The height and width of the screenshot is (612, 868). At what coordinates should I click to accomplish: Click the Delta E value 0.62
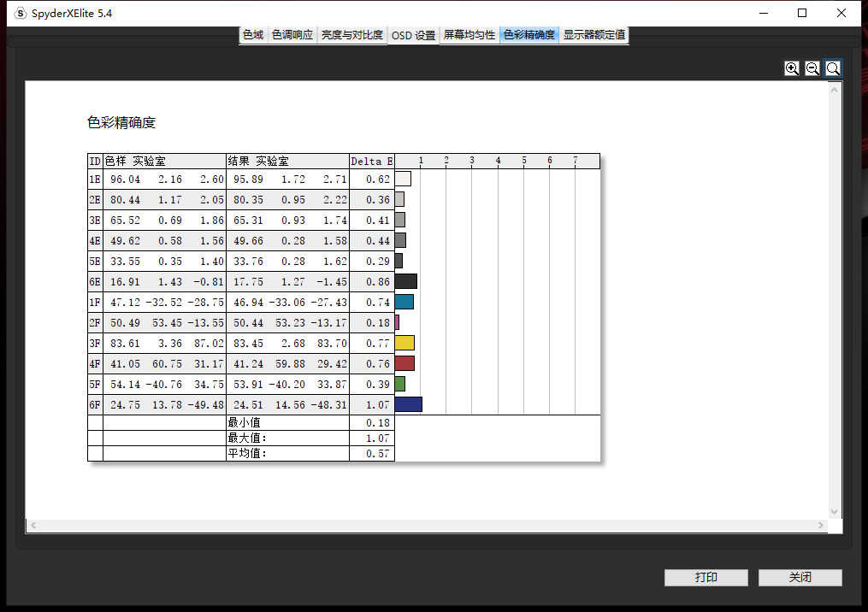pos(377,179)
